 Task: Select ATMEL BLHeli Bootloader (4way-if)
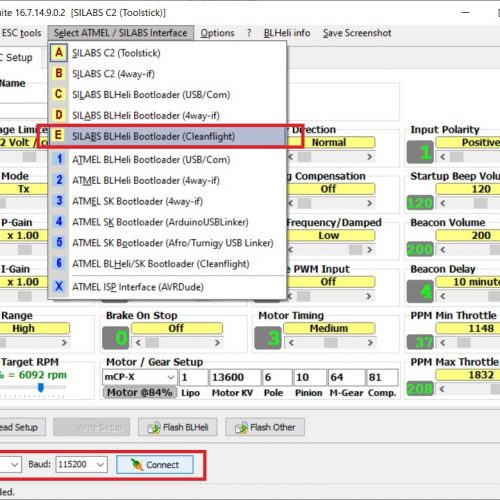click(x=167, y=180)
